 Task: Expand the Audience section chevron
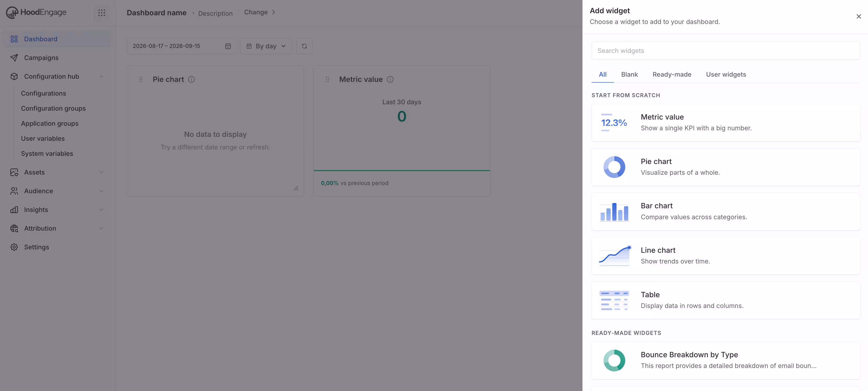(x=101, y=191)
